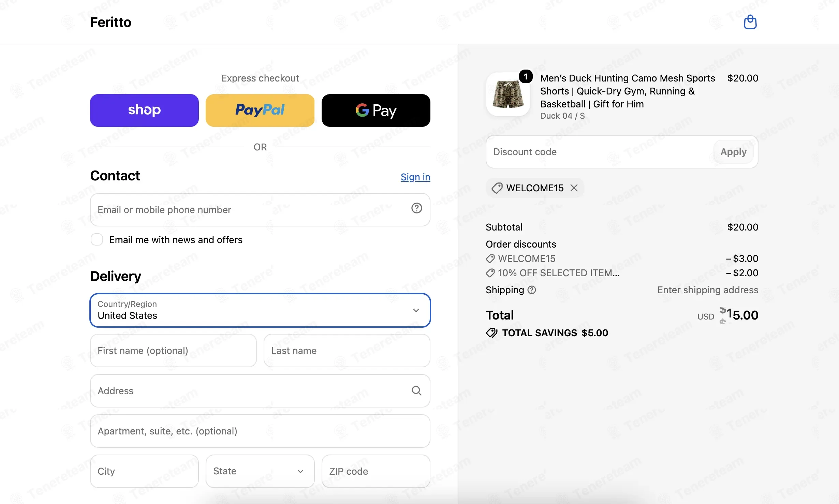Click the 10% OFF discount tag icon
The width and height of the screenshot is (839, 504).
[x=490, y=273]
